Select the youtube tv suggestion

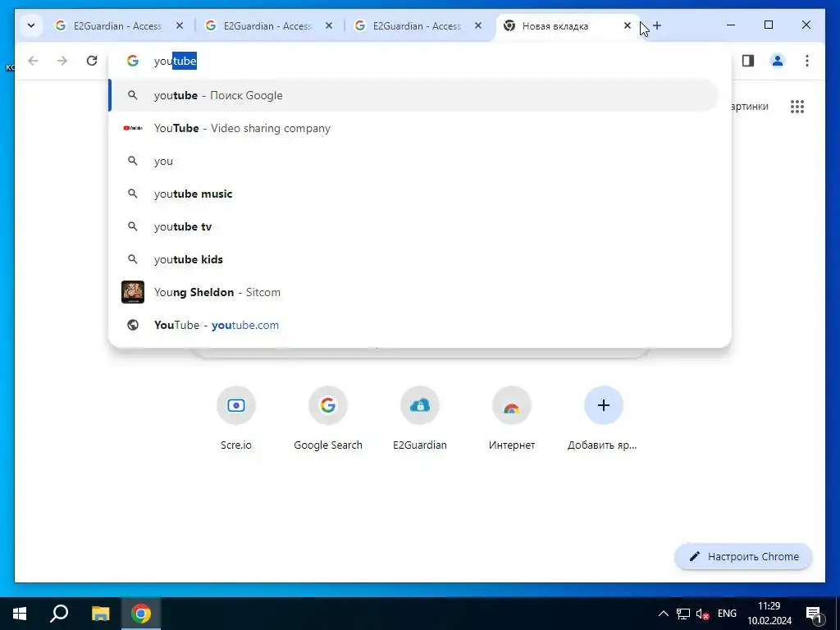[413, 226]
